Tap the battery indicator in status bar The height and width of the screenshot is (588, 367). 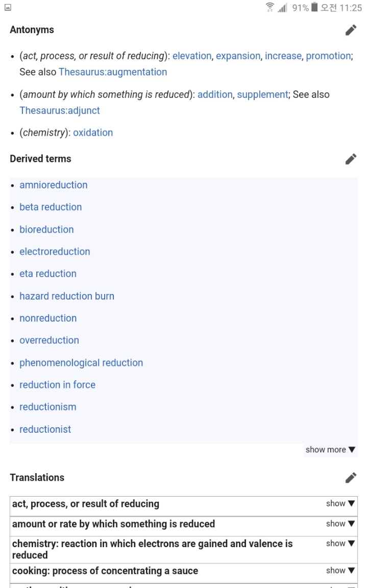tap(314, 8)
